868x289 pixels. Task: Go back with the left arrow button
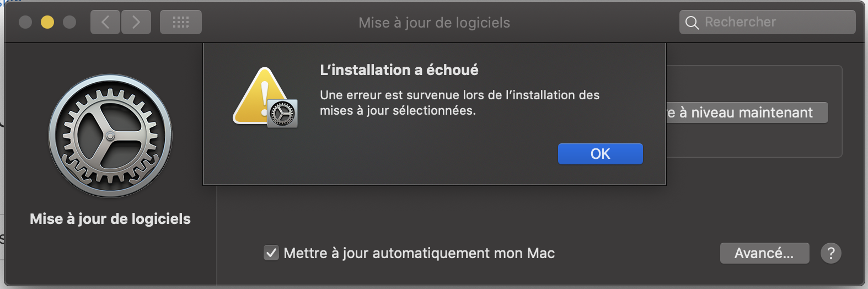pos(105,23)
